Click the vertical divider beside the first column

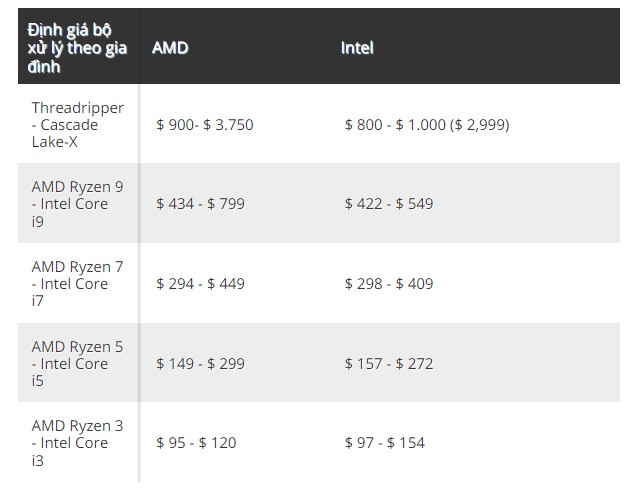[x=138, y=283]
